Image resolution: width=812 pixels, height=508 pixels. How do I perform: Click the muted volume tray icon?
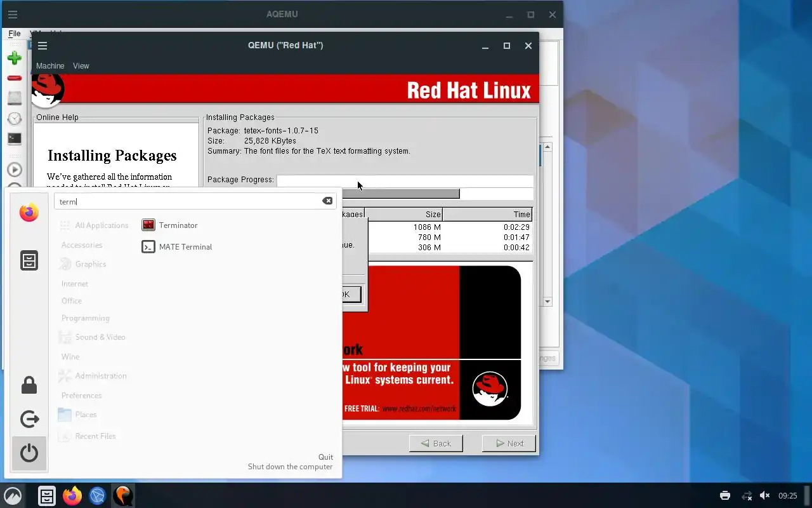764,496
